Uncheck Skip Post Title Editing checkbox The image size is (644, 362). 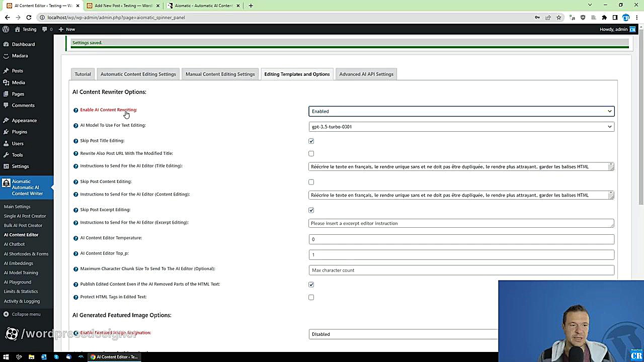(x=311, y=141)
